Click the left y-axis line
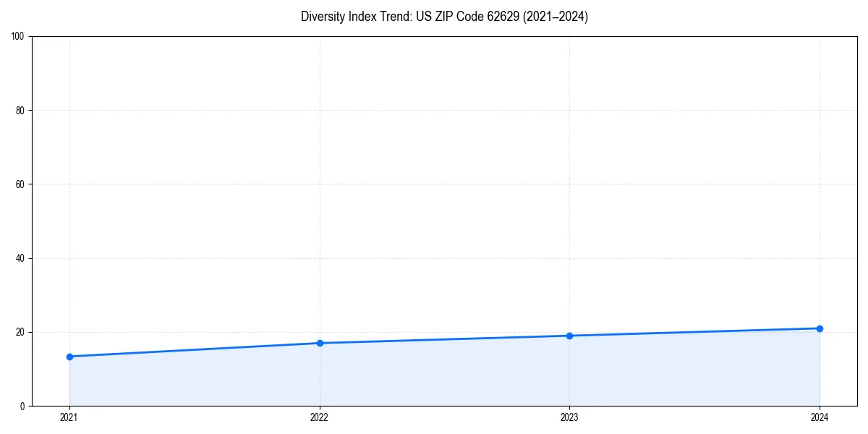The width and height of the screenshot is (868, 434). pyautogui.click(x=33, y=217)
